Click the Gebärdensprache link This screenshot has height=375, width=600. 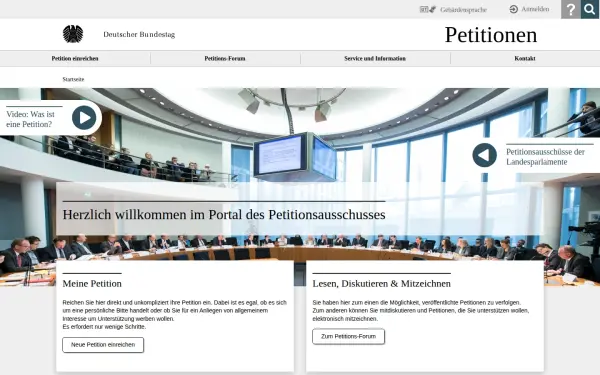[x=463, y=10]
